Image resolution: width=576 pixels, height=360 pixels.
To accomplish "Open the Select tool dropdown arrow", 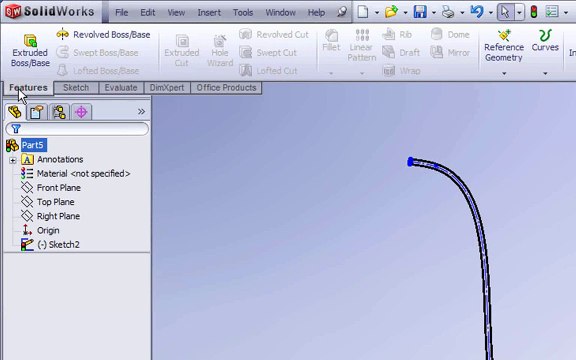I will [519, 12].
